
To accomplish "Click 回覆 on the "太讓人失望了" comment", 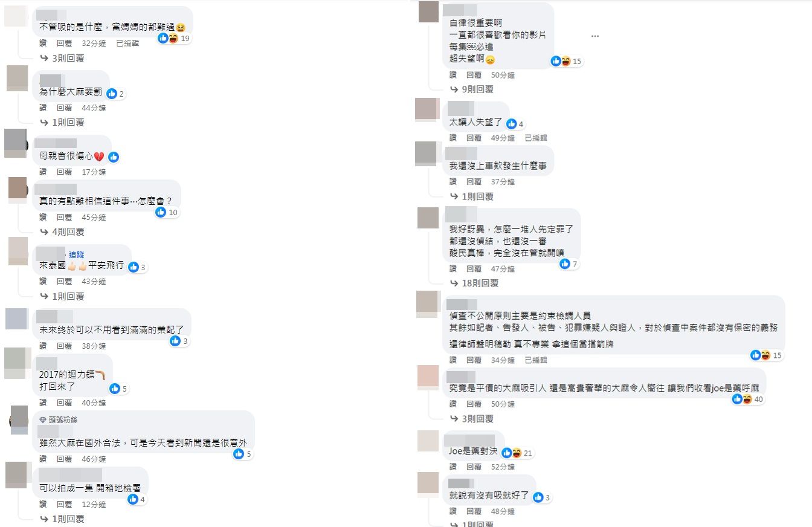I will pyautogui.click(x=474, y=138).
